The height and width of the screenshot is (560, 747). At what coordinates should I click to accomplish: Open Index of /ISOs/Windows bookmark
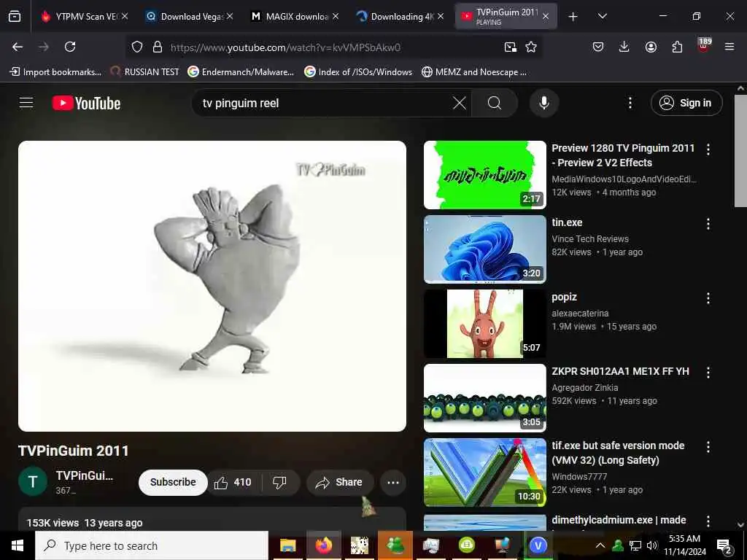pyautogui.click(x=358, y=72)
